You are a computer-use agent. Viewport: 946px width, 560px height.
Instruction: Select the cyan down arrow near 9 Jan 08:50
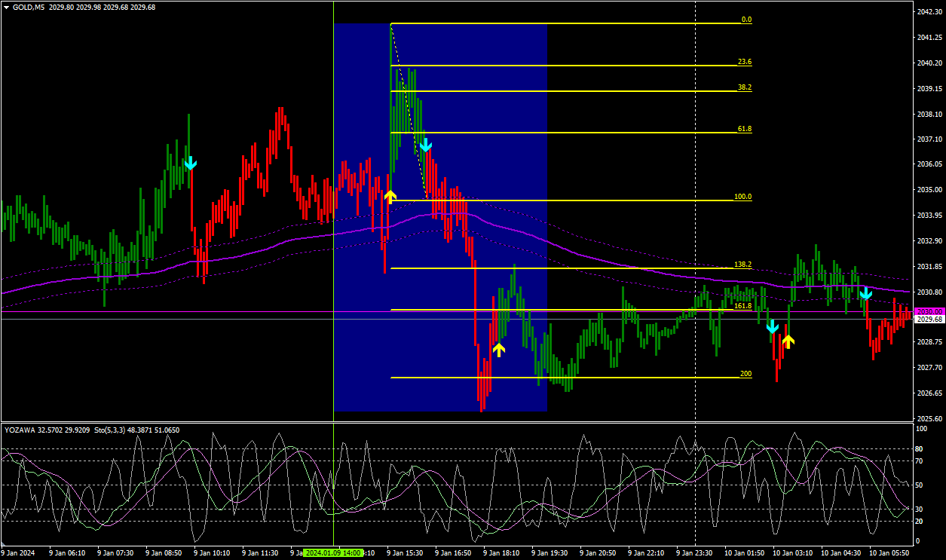tap(191, 163)
